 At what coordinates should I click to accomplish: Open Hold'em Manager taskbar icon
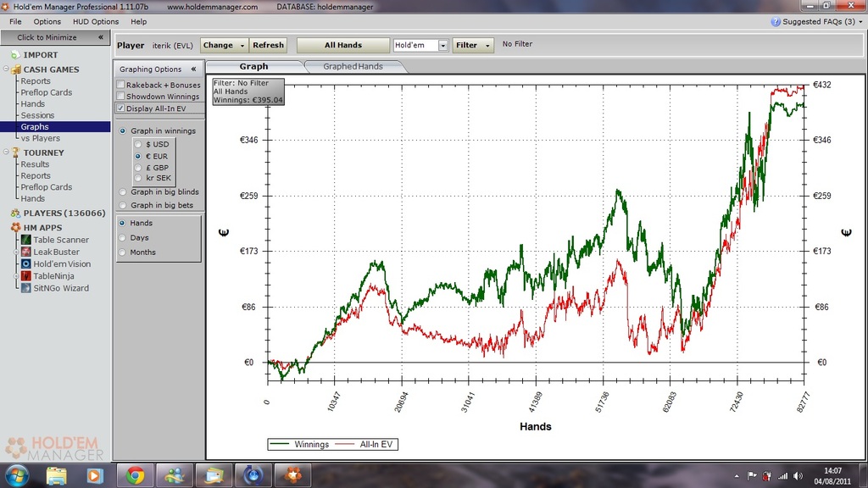click(293, 475)
